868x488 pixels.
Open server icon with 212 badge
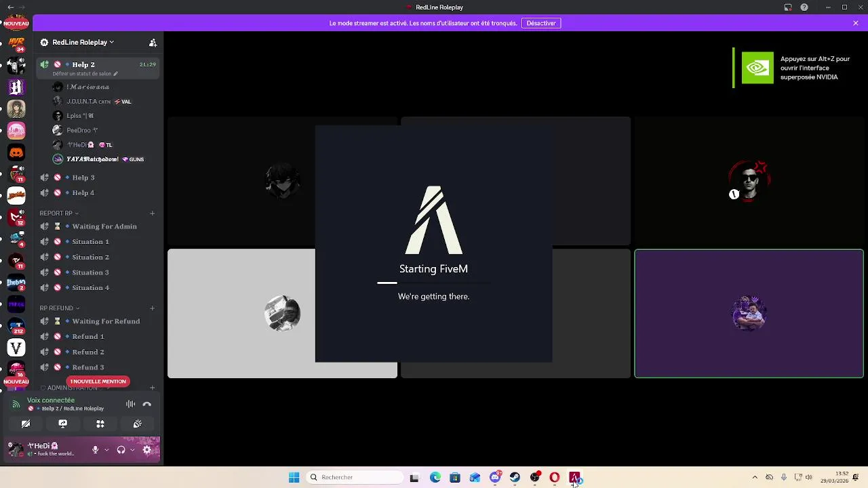pos(16,327)
